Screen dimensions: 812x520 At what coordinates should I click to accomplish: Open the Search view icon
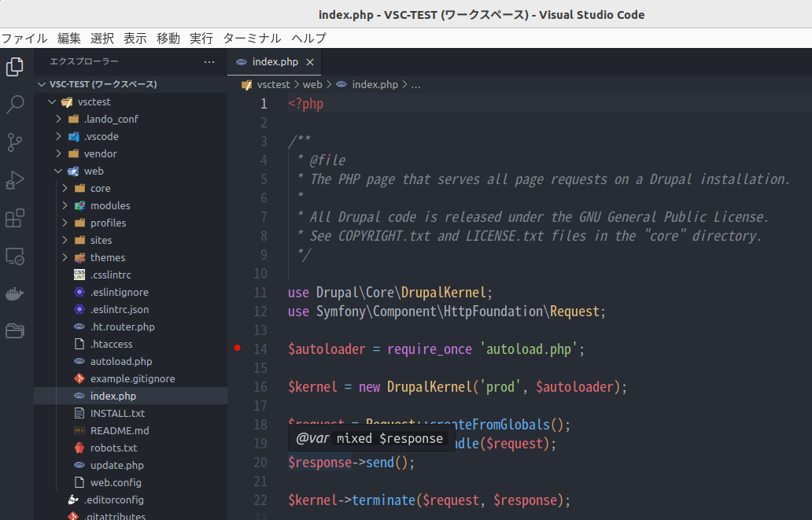(14, 105)
